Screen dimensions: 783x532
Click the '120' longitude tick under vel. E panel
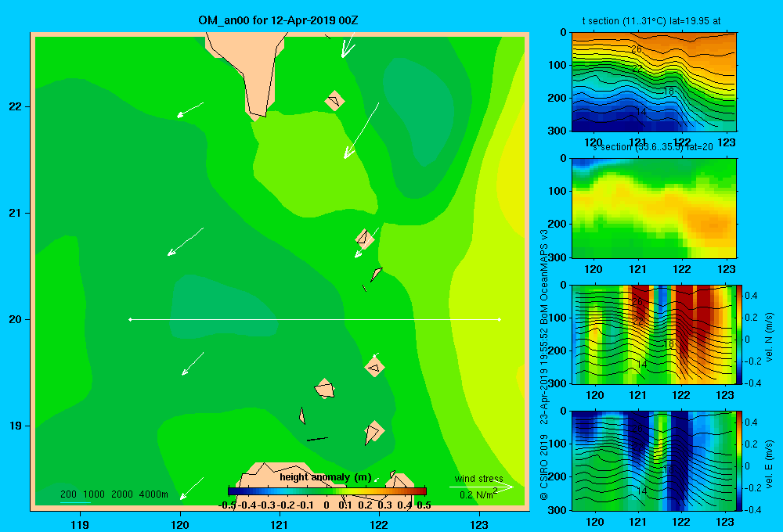[594, 522]
